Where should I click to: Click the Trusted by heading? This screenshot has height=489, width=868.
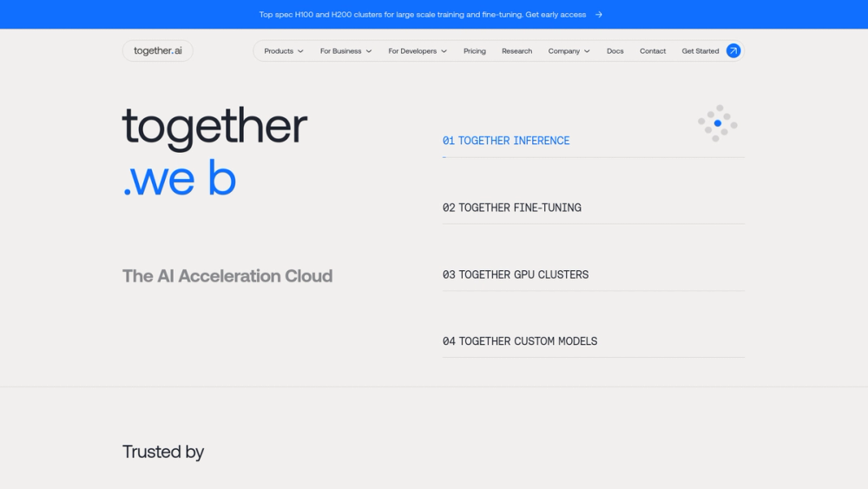click(x=163, y=452)
